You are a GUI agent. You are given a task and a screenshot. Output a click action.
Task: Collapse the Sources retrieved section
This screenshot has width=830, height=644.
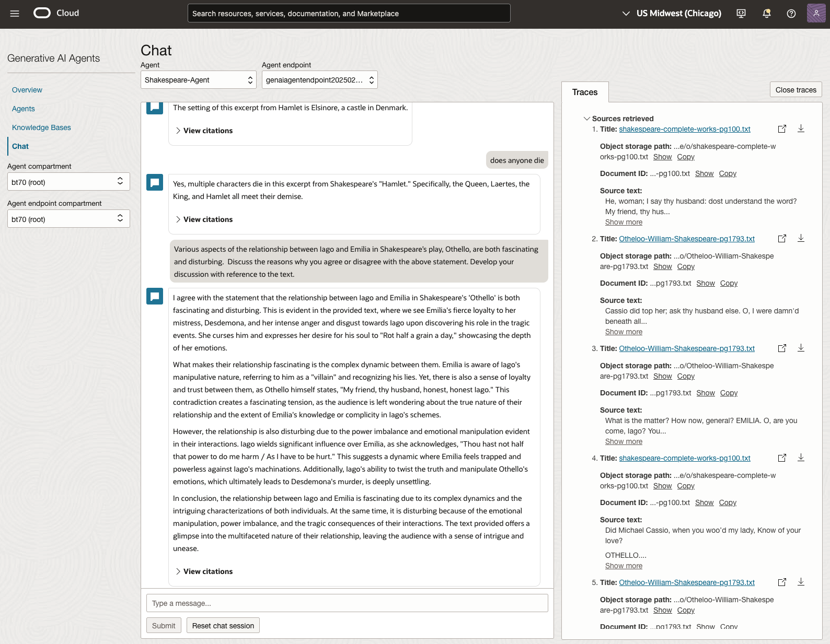587,119
